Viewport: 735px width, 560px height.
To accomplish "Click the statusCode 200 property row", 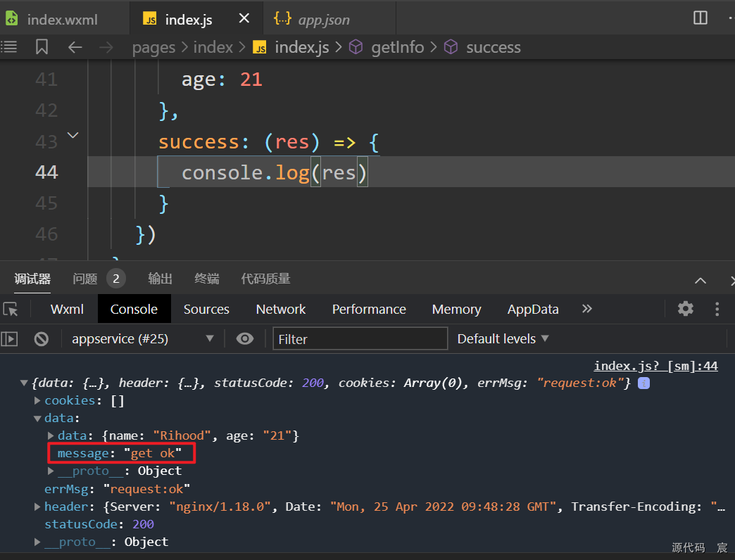I will click(99, 524).
